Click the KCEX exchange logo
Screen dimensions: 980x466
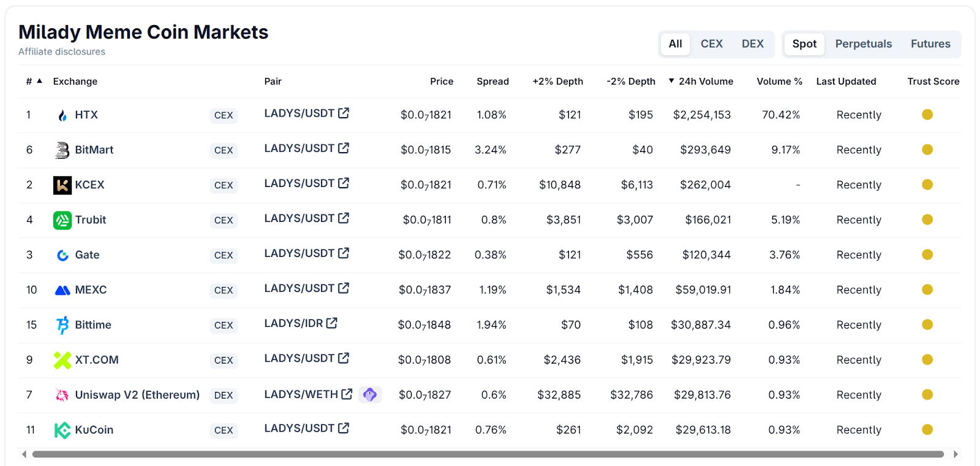tap(62, 185)
